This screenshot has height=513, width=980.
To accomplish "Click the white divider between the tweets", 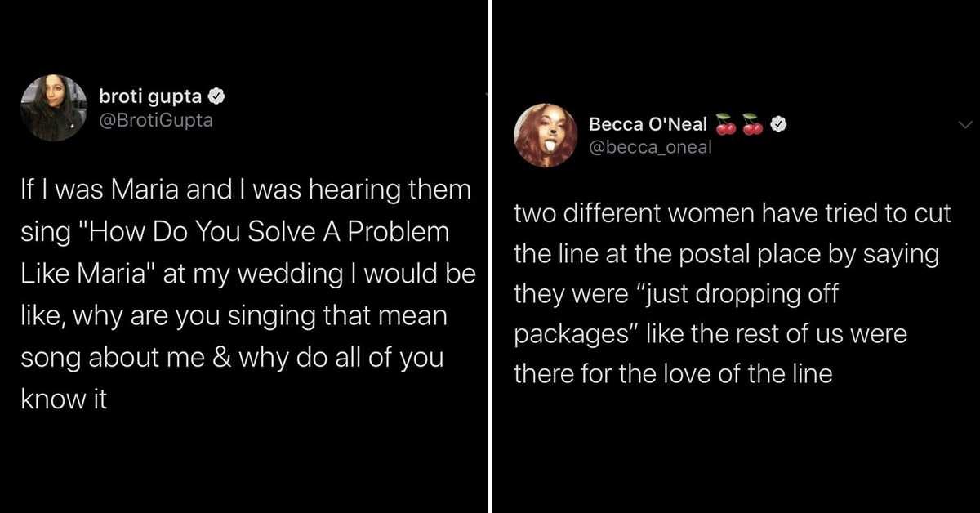I will coord(489,256).
